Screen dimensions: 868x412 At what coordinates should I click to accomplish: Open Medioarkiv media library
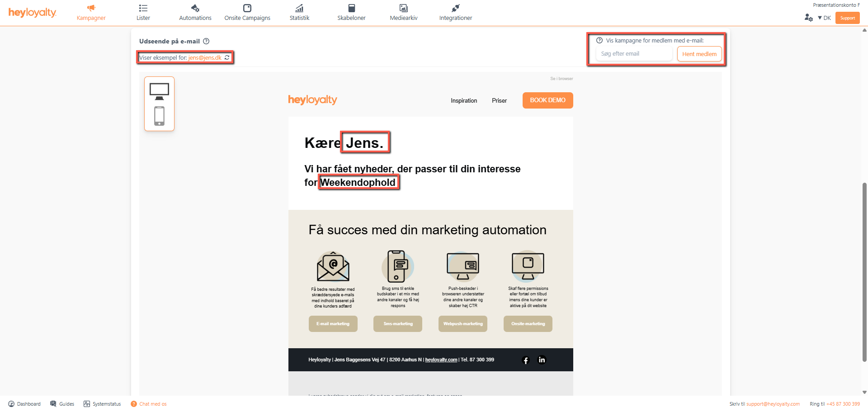tap(404, 12)
